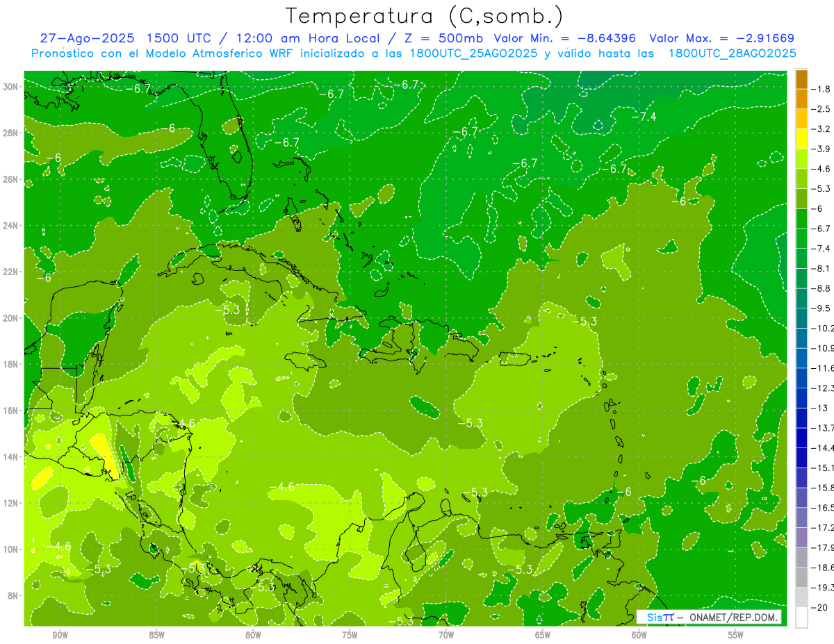Select valid-until time "1800UTC_28AGO2025"

[x=732, y=53]
